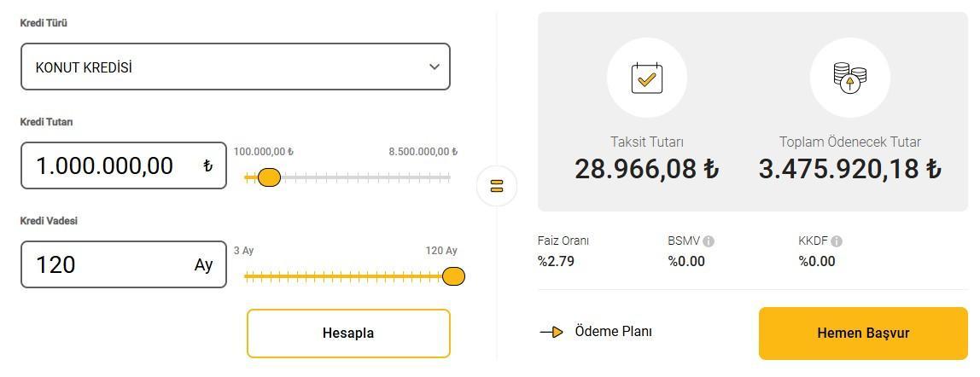Viewport: 980px width, 377px height.
Task: Click the 3 Ay minimum term label
Action: tap(244, 251)
